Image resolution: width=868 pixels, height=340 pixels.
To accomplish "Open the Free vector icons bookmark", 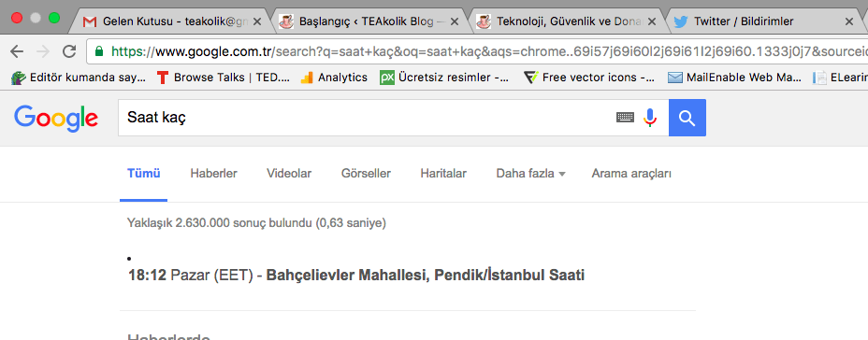I will (589, 78).
